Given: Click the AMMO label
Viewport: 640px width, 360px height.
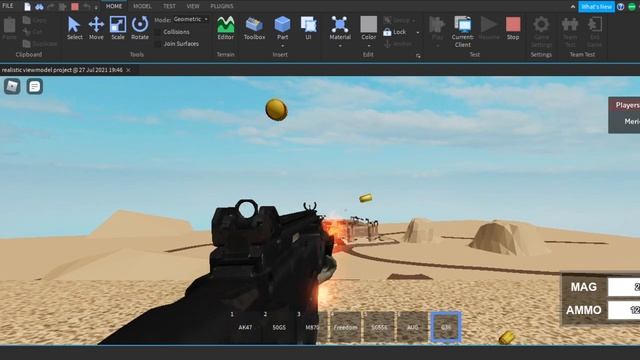Looking at the screenshot, I should pos(584,310).
